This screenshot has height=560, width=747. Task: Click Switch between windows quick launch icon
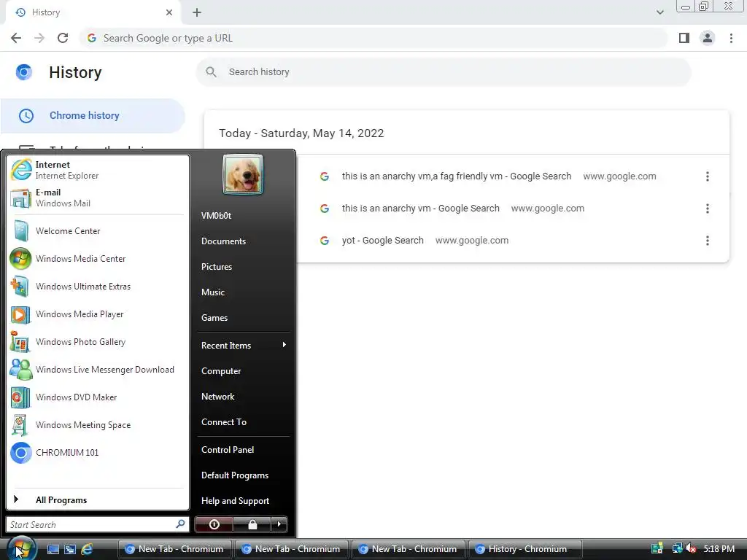70,549
